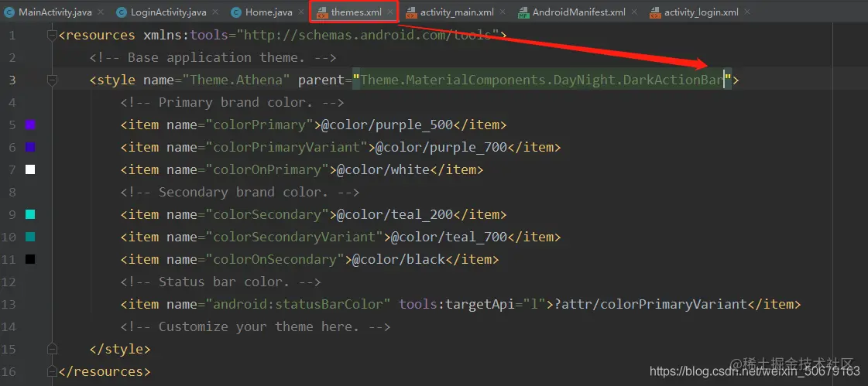Open the black gutter color swatch
The width and height of the screenshot is (868, 386).
(30, 259)
